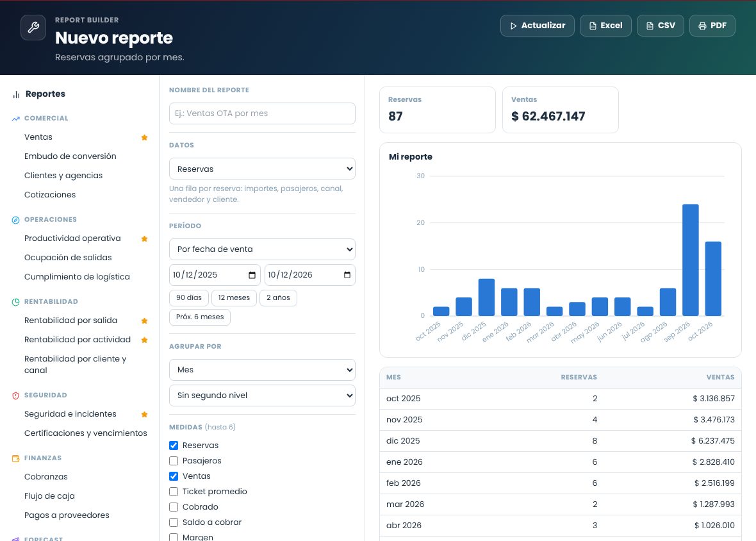756x541 pixels.
Task: Sort table by VENTAS column header
Action: click(x=720, y=378)
